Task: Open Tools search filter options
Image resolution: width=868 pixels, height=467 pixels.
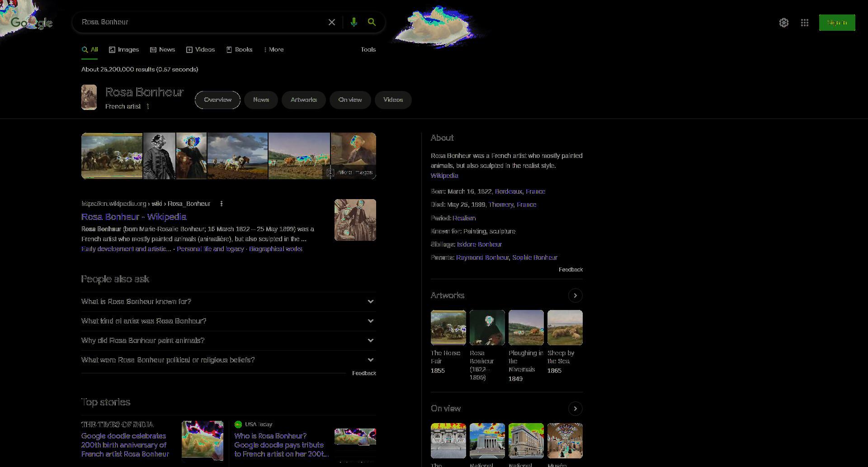Action: [x=368, y=50]
